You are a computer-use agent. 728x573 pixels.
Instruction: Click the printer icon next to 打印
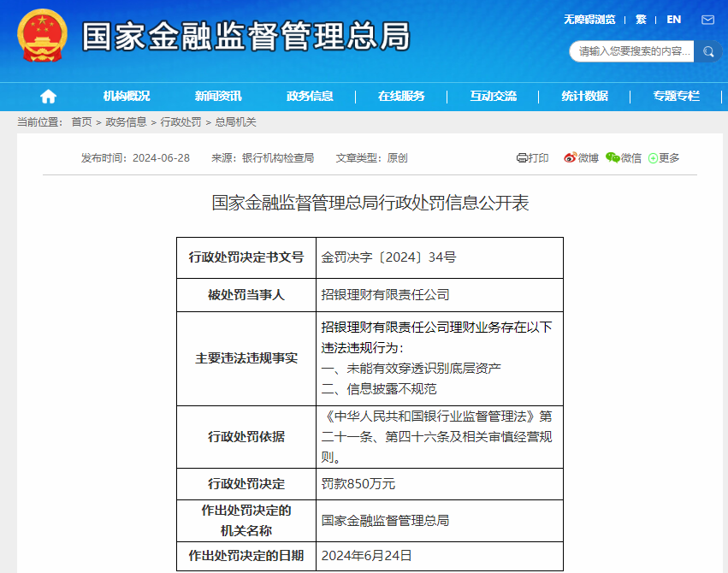tap(521, 158)
